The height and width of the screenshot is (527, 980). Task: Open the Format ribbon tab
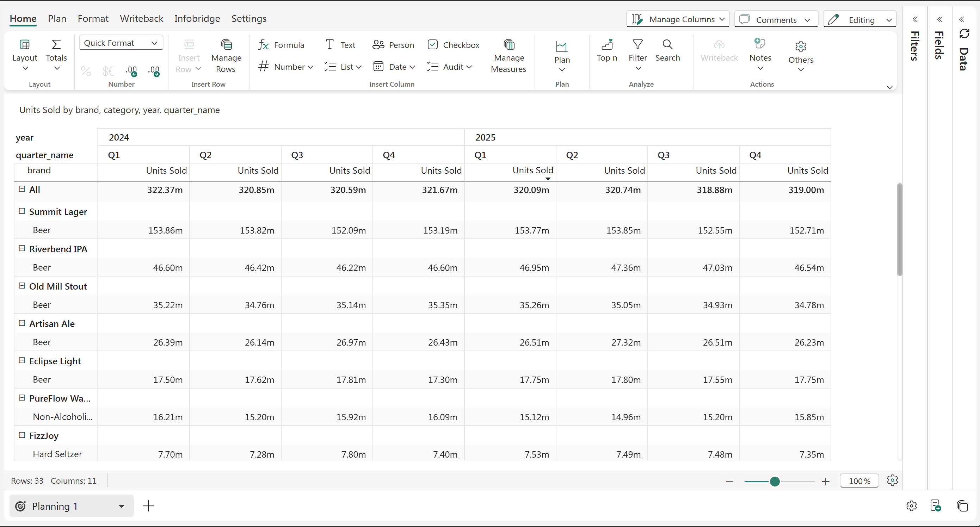point(93,19)
